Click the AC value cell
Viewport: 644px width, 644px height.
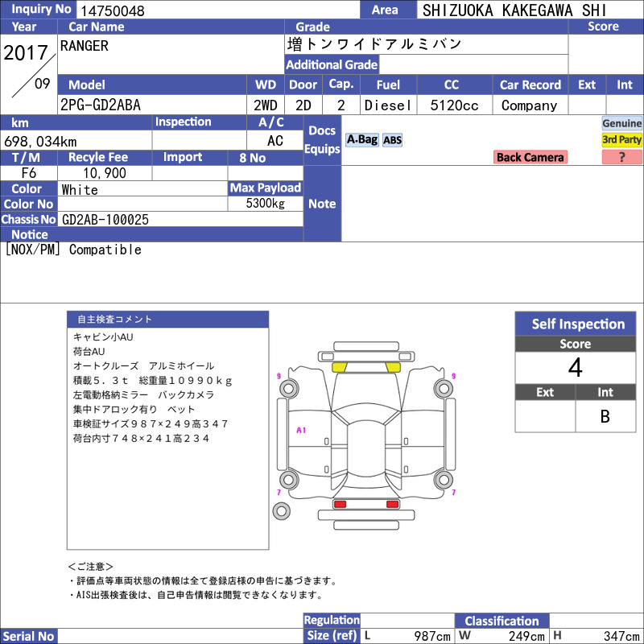[275, 141]
